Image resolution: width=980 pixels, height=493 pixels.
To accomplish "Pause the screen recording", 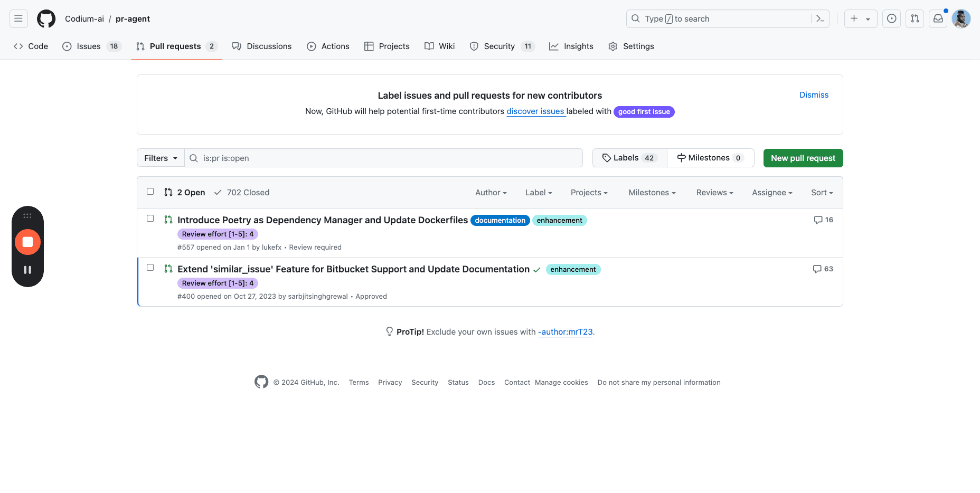I will pos(27,270).
